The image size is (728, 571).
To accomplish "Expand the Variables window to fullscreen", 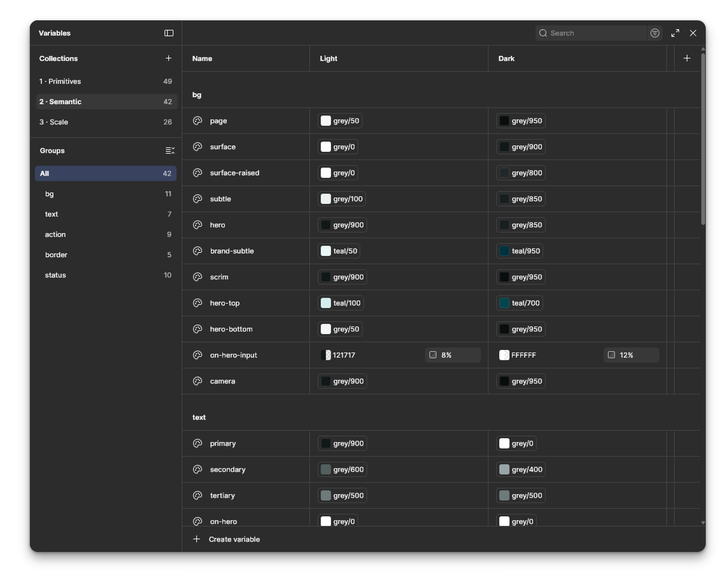I will (675, 33).
